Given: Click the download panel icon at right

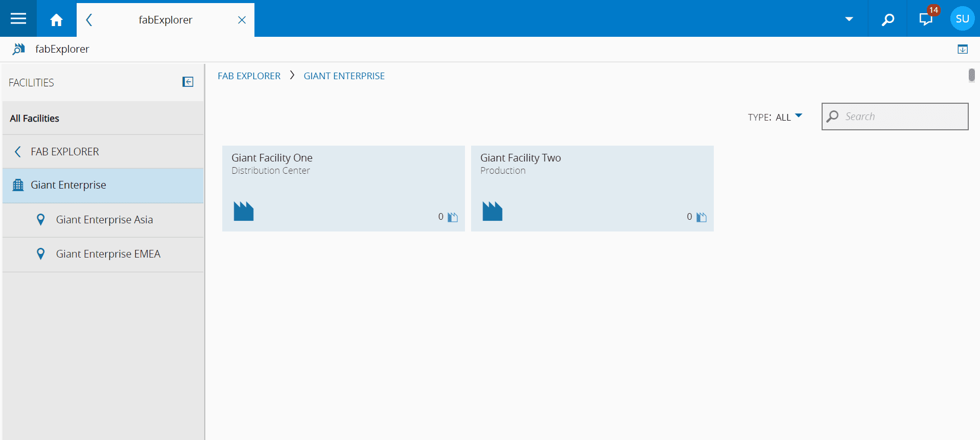Looking at the screenshot, I should tap(963, 49).
